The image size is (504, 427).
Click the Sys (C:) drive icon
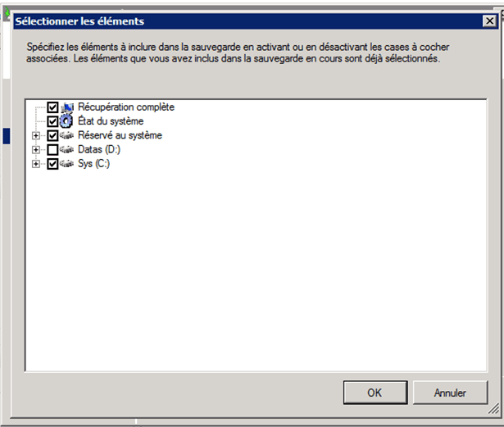pyautogui.click(x=68, y=164)
